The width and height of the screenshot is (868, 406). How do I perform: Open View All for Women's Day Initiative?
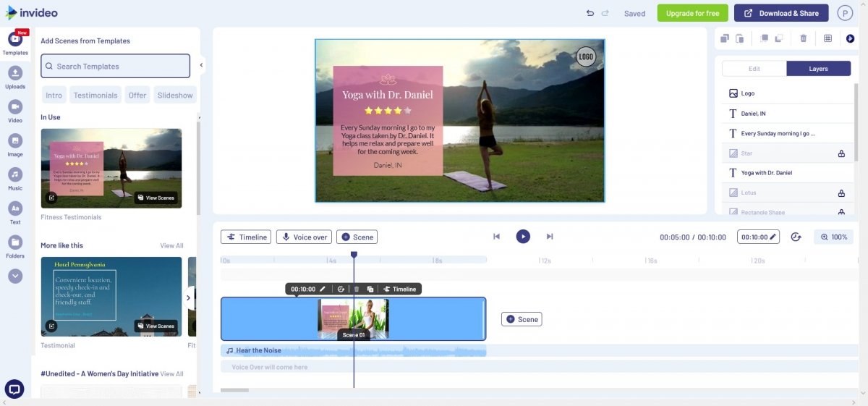(x=171, y=373)
